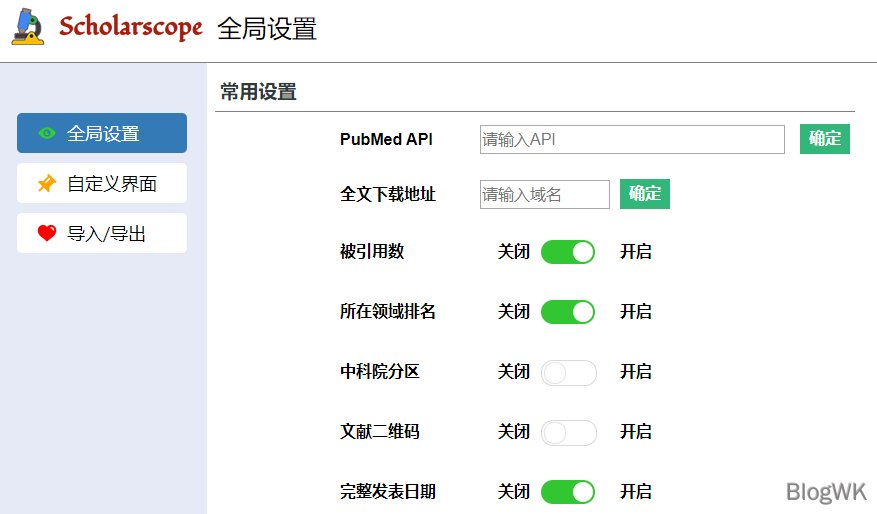Click 确定 button next to PubMed API field
The height and width of the screenshot is (514, 877).
click(824, 139)
